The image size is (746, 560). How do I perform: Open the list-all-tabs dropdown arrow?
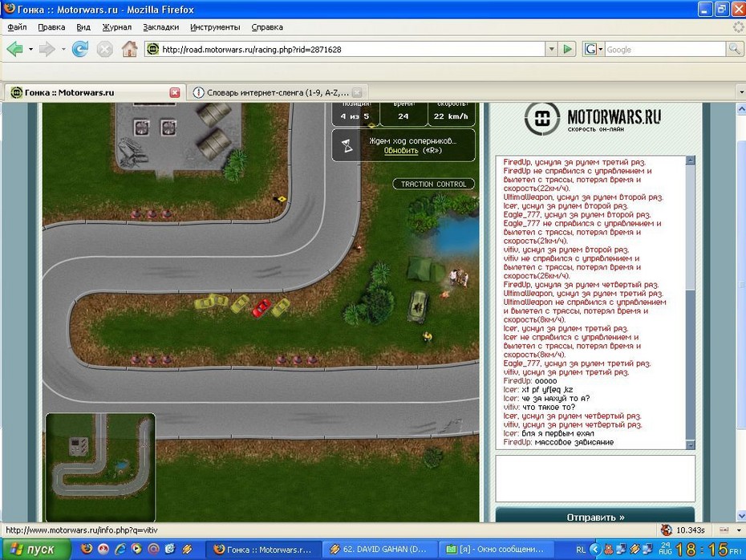coord(740,91)
